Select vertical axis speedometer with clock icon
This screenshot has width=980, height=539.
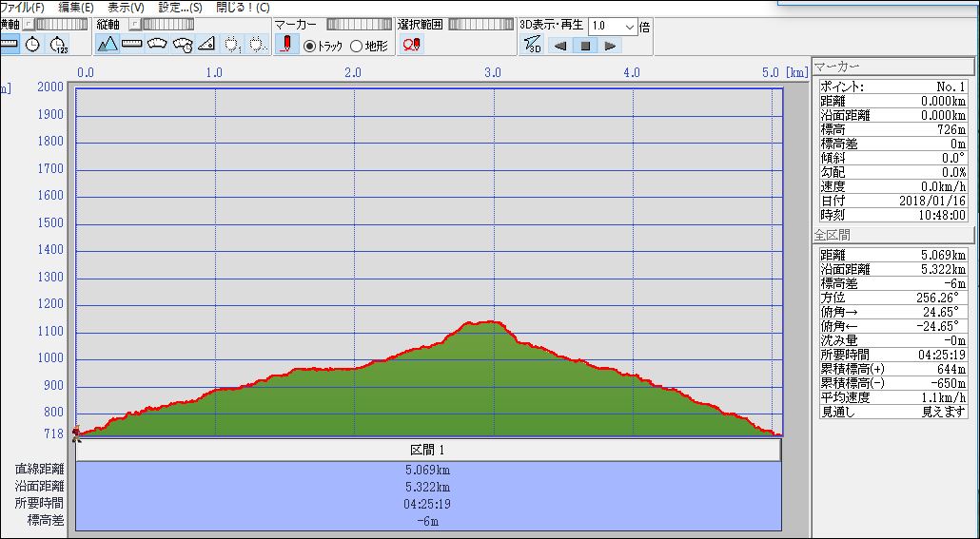(182, 44)
